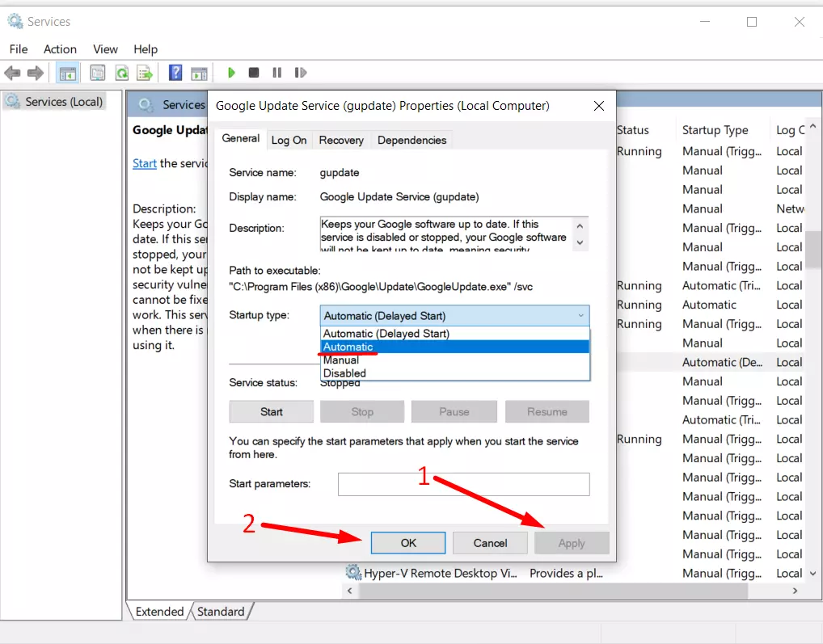
Task: Dismiss the dialog with Cancel
Action: pyautogui.click(x=490, y=543)
